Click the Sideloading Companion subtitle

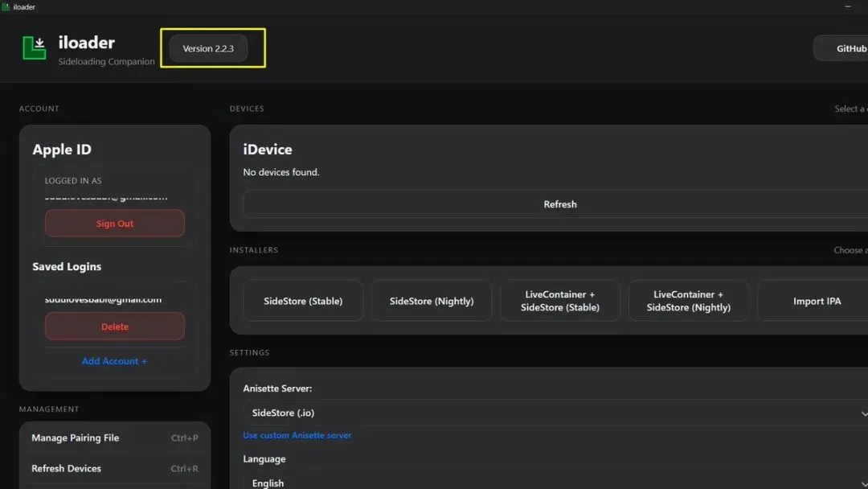point(106,61)
